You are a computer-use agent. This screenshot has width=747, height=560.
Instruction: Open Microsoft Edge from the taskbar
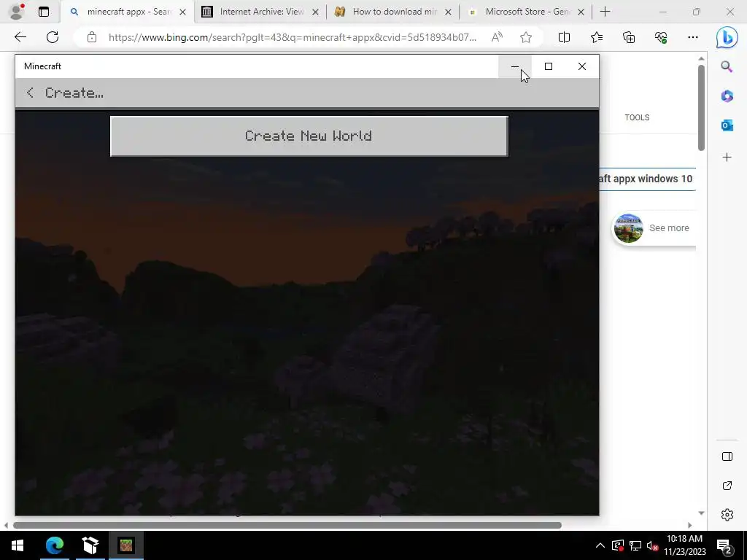55,545
